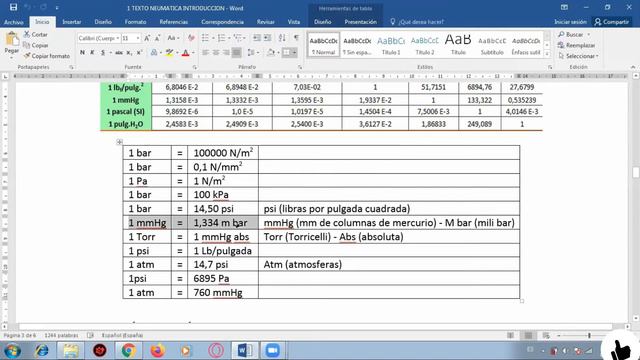
Task: Click Reemplazar button
Action: 576,45
